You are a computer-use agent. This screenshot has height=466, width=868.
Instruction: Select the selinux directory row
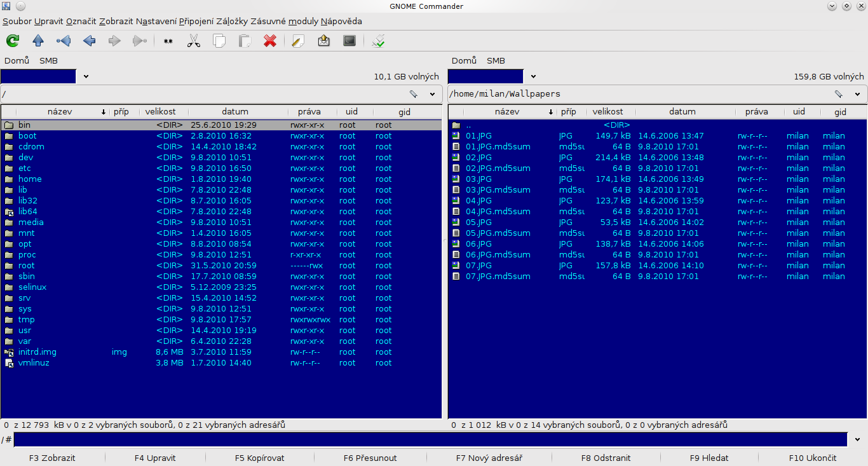(x=221, y=287)
